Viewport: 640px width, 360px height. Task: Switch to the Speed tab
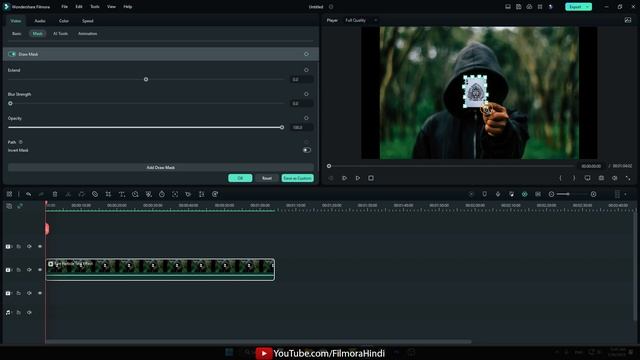87,21
